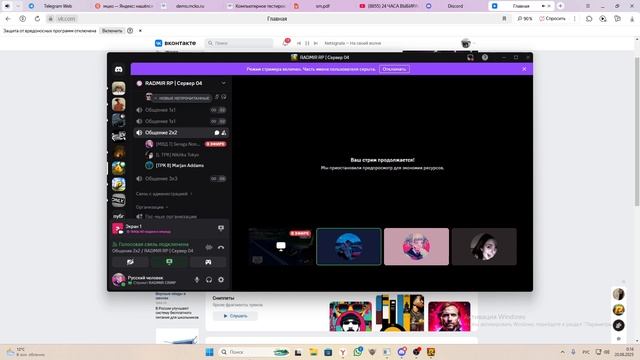Collapse Связь с администрацией category
Screen dimensions: 640x360
click(x=163, y=194)
